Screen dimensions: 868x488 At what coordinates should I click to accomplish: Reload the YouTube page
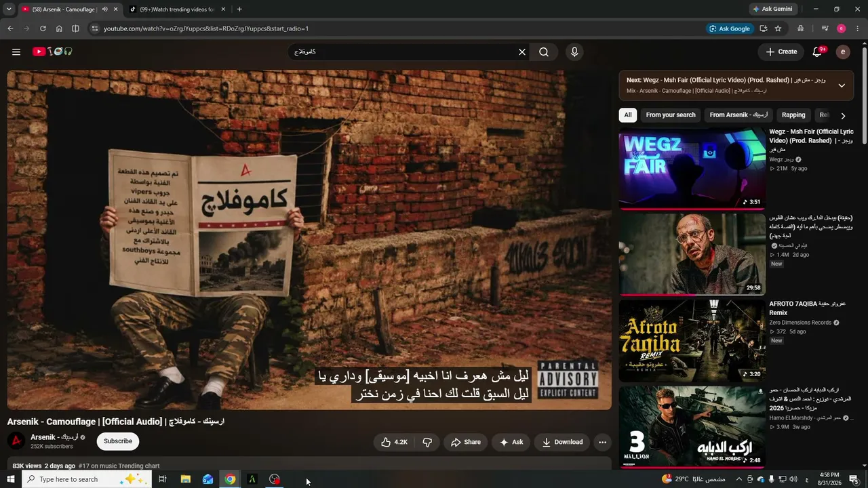coord(43,28)
